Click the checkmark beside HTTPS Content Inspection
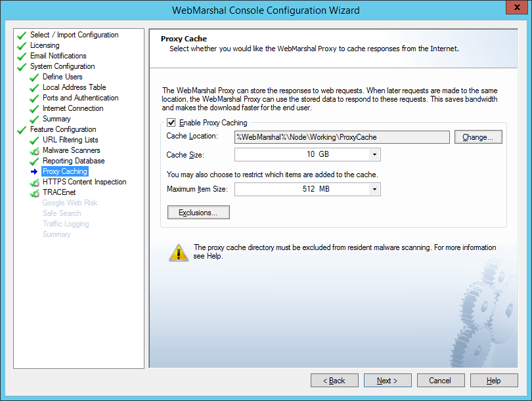Image resolution: width=532 pixels, height=401 pixels. click(35, 182)
